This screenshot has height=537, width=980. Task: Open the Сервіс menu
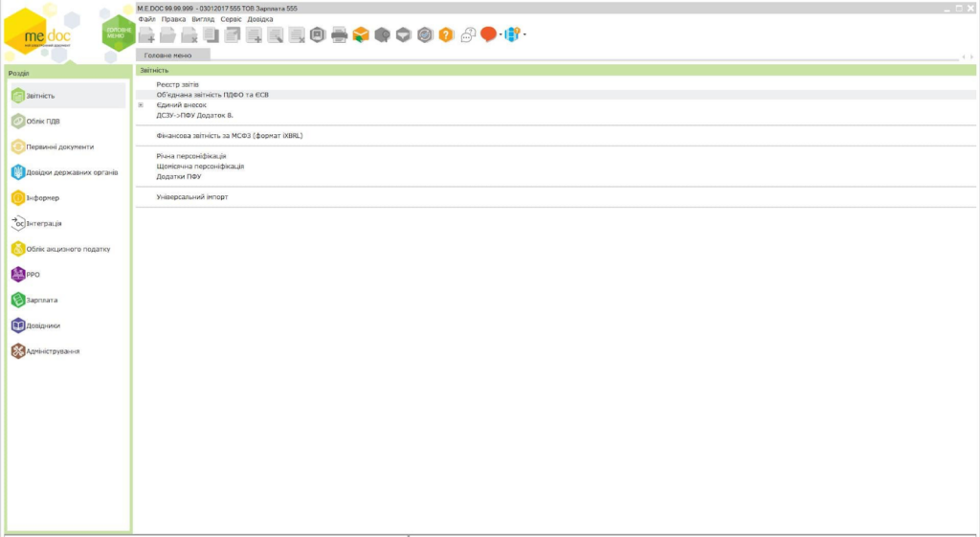[x=231, y=19]
